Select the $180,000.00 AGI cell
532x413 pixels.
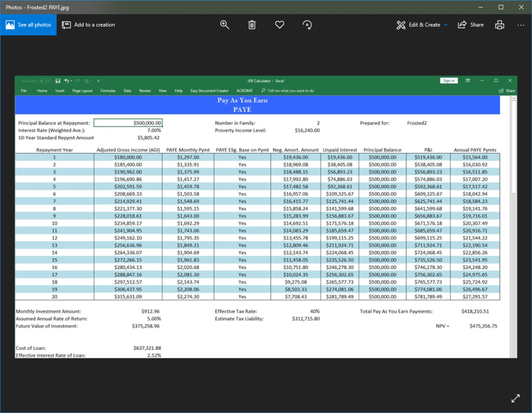tap(128, 157)
